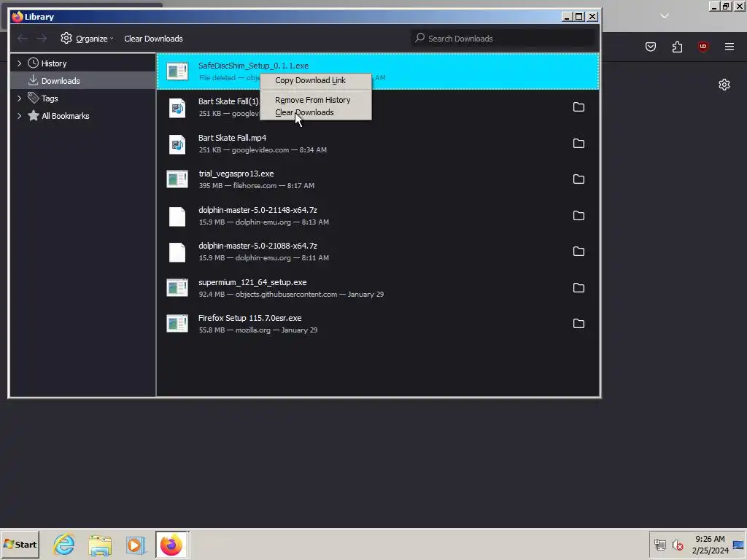Go forward using the Library forward arrow
This screenshot has width=747, height=560.
(42, 39)
